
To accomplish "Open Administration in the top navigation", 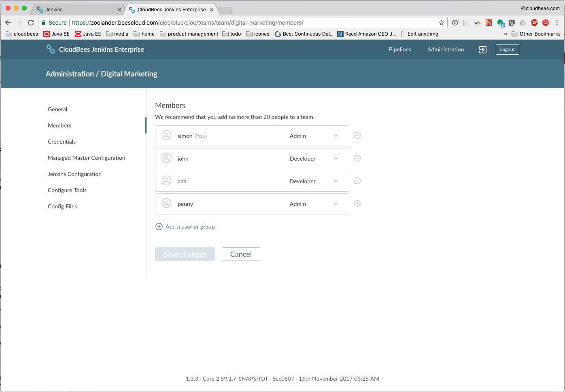I will point(446,49).
